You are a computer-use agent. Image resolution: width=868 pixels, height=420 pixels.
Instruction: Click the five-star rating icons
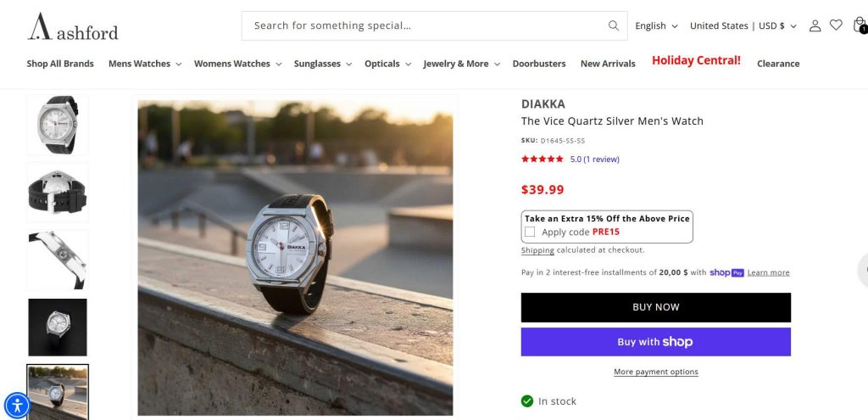point(542,160)
